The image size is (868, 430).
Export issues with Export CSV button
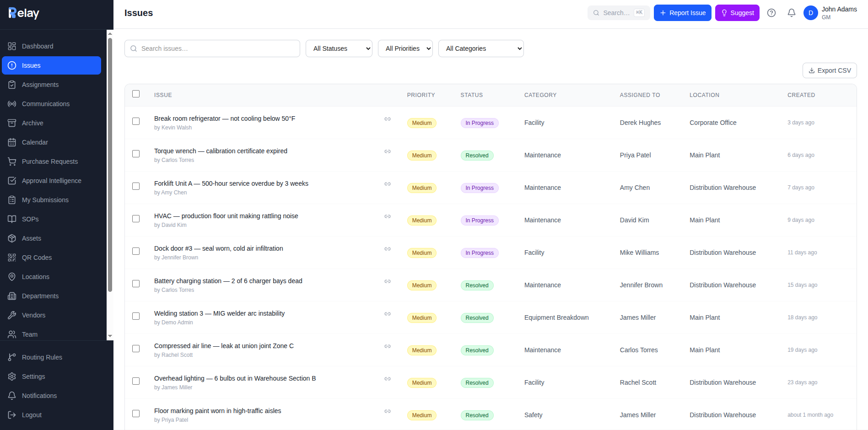tap(830, 70)
